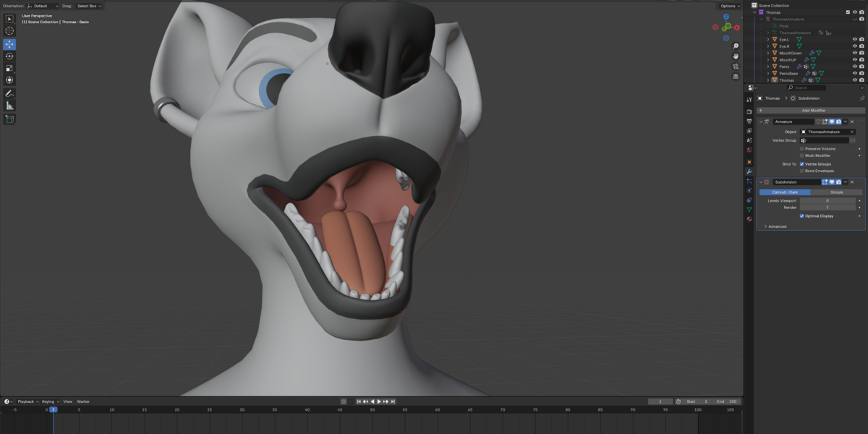Viewport: 868px width, 434px height.
Task: Open the Modifier properties wrench tab
Action: (x=749, y=171)
